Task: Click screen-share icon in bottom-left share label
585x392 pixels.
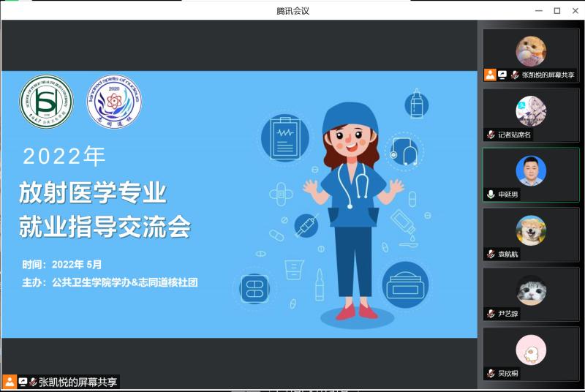Action: coord(23,381)
